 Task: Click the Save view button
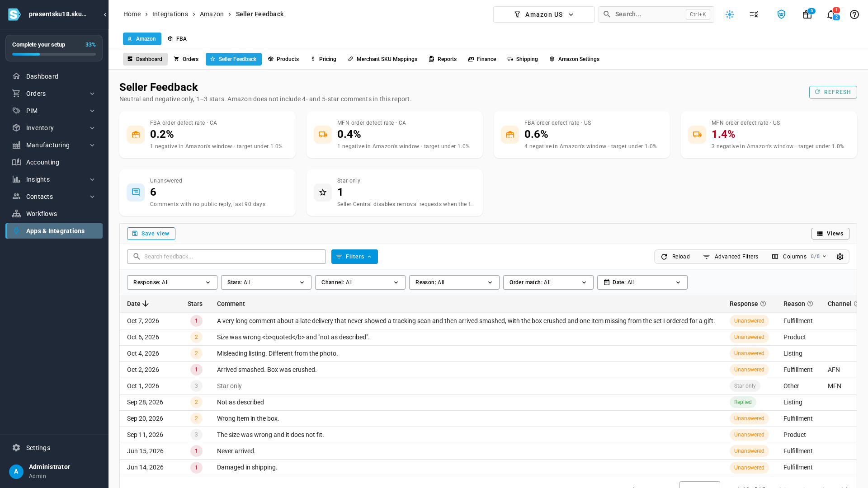click(151, 234)
